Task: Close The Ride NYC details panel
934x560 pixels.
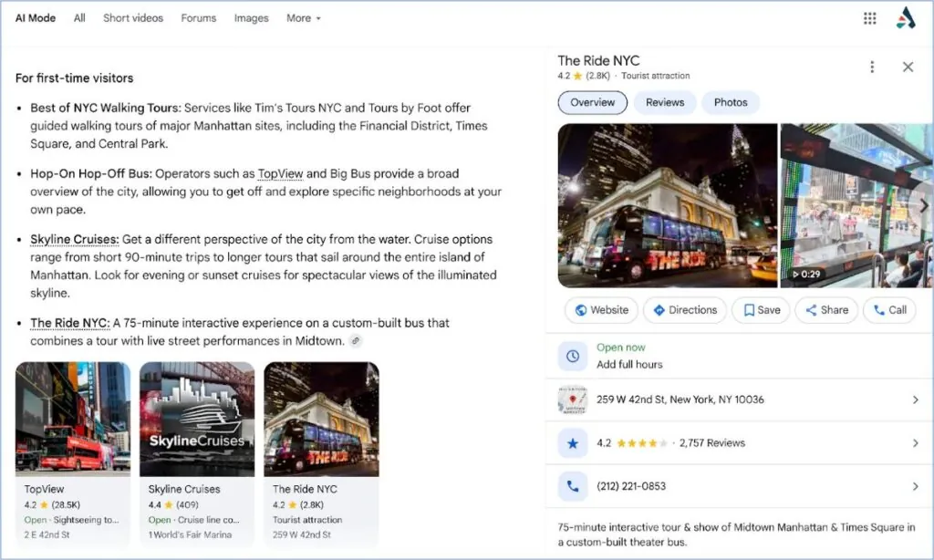Action: pos(908,67)
